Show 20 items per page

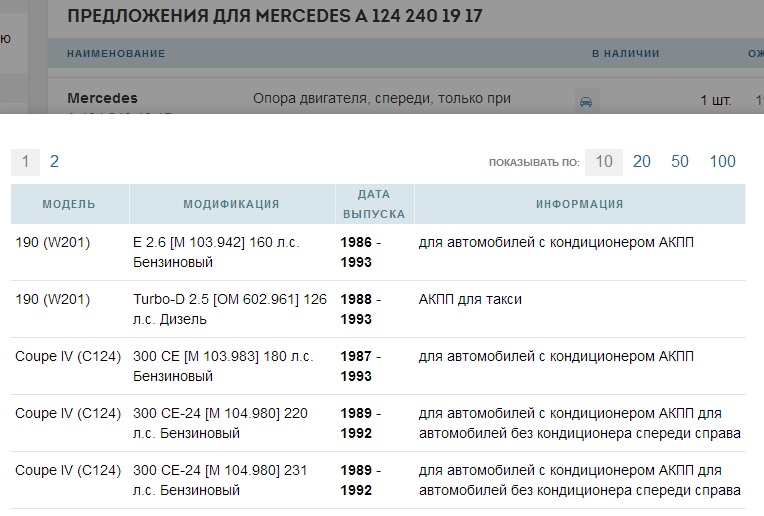tap(642, 161)
